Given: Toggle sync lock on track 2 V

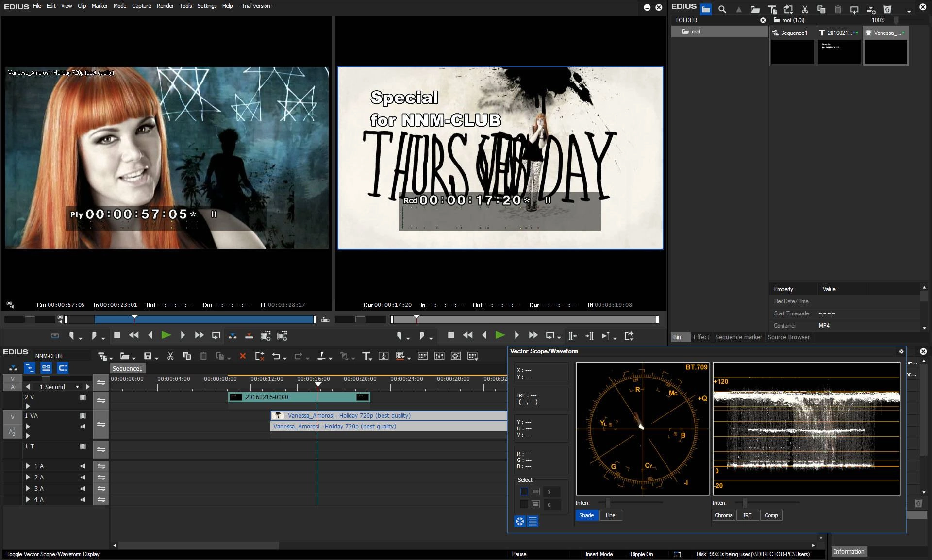Looking at the screenshot, I should click(101, 400).
